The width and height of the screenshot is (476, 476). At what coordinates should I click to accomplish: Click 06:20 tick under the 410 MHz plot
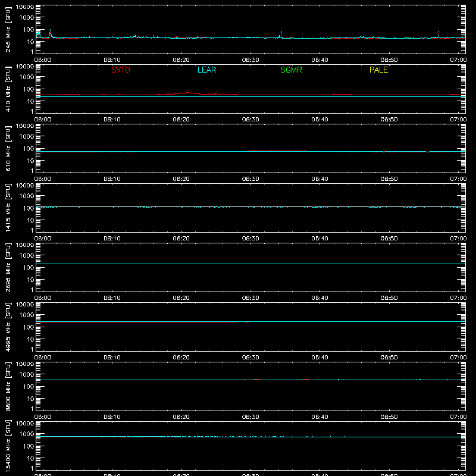pos(181,120)
